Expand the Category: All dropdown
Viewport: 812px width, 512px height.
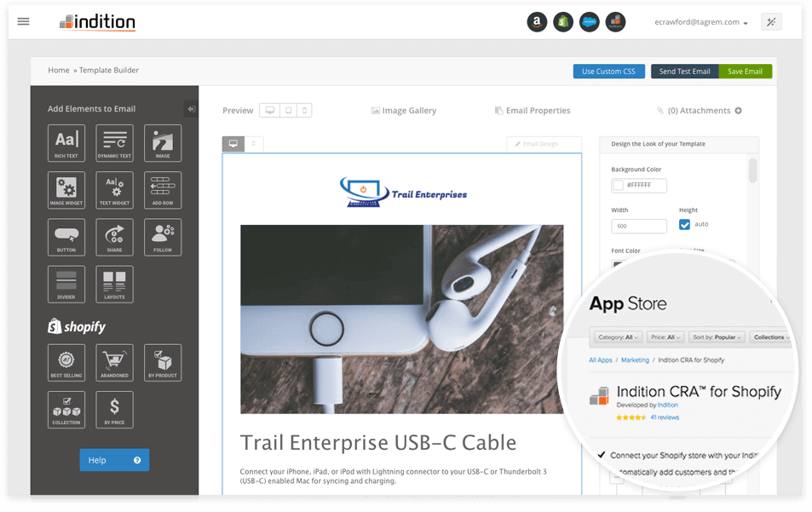(x=619, y=337)
